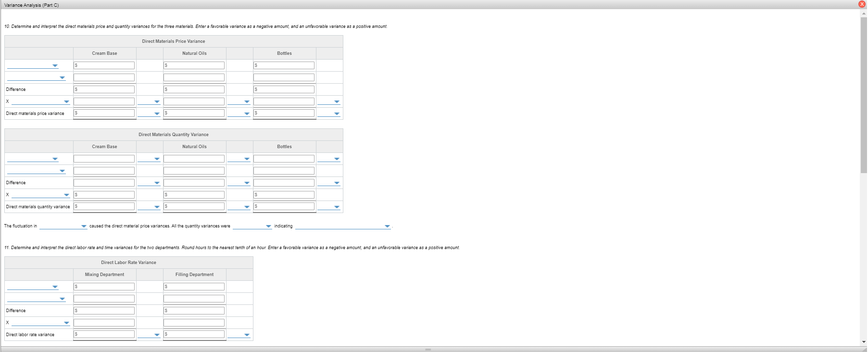Viewport: 868px width, 352px height.
Task: Click 'Mixing Department' column header
Action: (104, 275)
